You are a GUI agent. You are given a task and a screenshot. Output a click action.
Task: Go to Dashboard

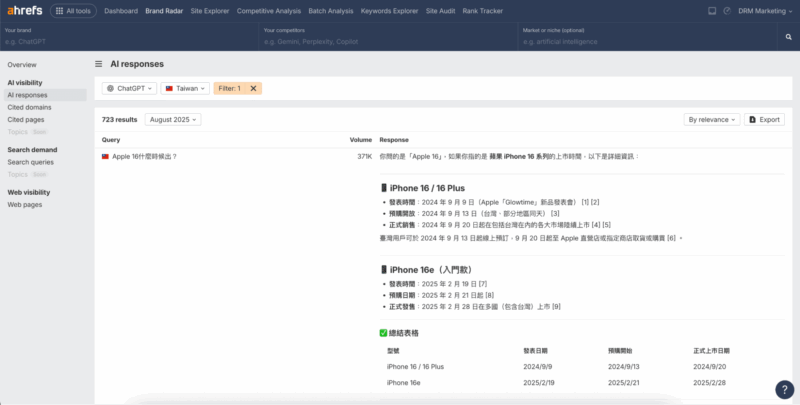click(121, 11)
